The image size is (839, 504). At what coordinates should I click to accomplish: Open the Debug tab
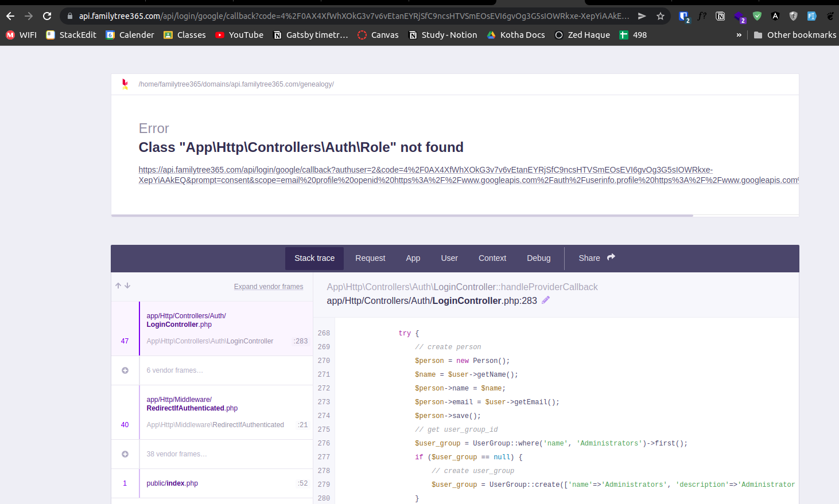tap(538, 258)
